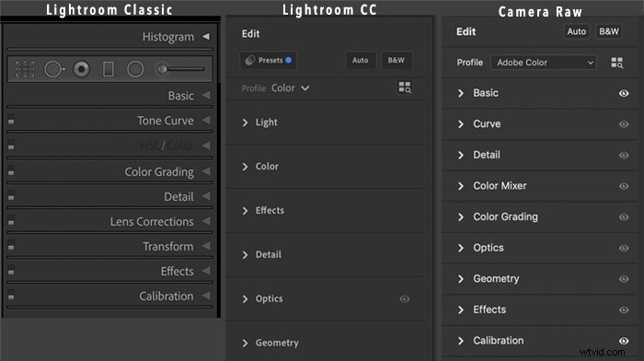The height and width of the screenshot is (361, 644).
Task: Toggle the Optics eye icon in Camera Raw
Action: [624, 248]
